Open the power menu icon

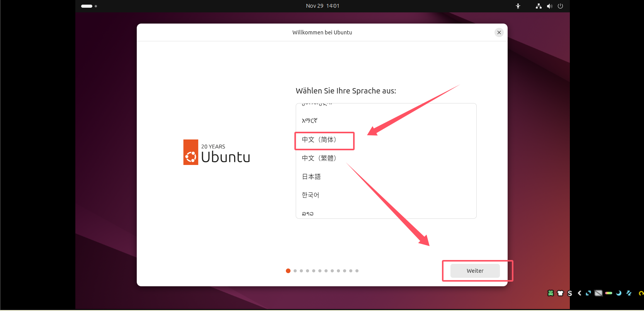[x=560, y=6]
